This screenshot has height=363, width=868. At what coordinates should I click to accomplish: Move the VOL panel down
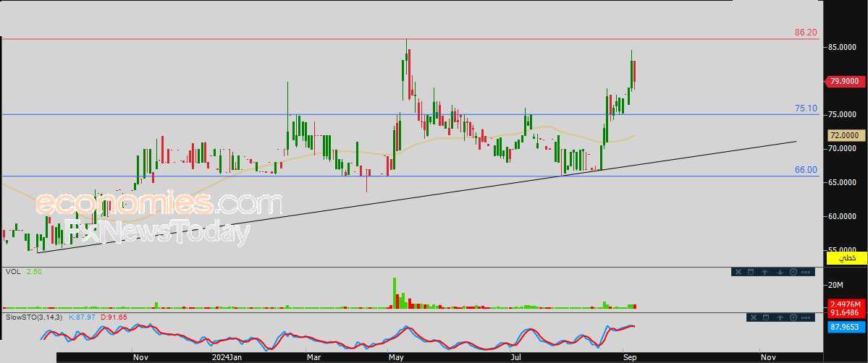point(780,272)
